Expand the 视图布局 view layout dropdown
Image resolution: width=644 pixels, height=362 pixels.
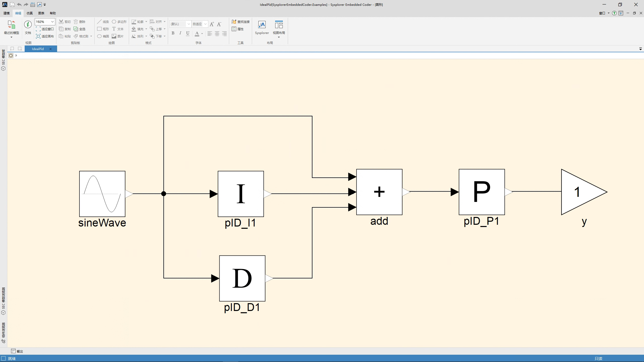(279, 37)
